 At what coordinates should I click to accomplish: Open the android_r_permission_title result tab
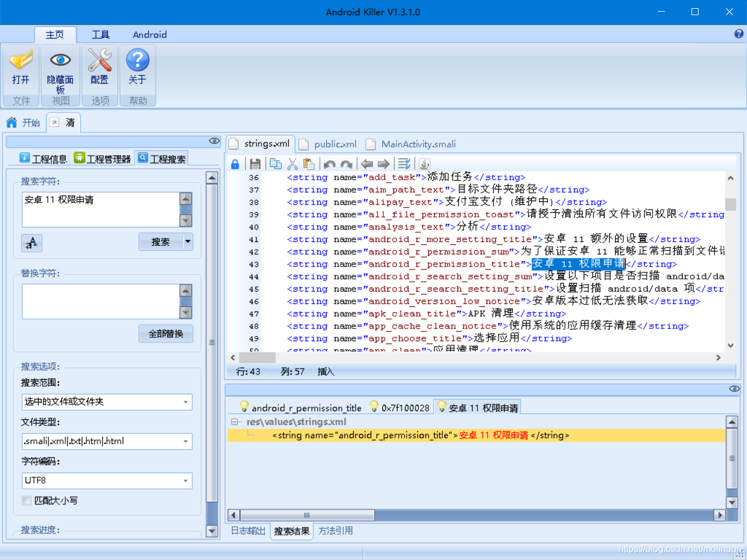click(301, 408)
